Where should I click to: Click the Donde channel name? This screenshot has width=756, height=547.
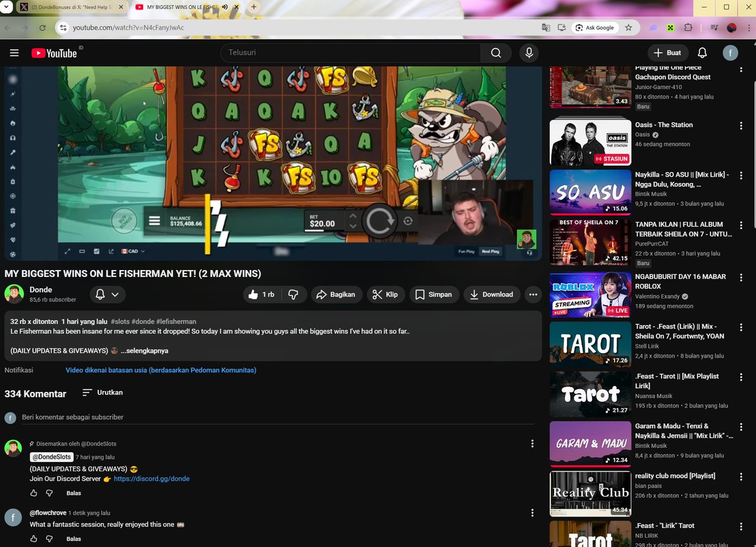tap(41, 290)
